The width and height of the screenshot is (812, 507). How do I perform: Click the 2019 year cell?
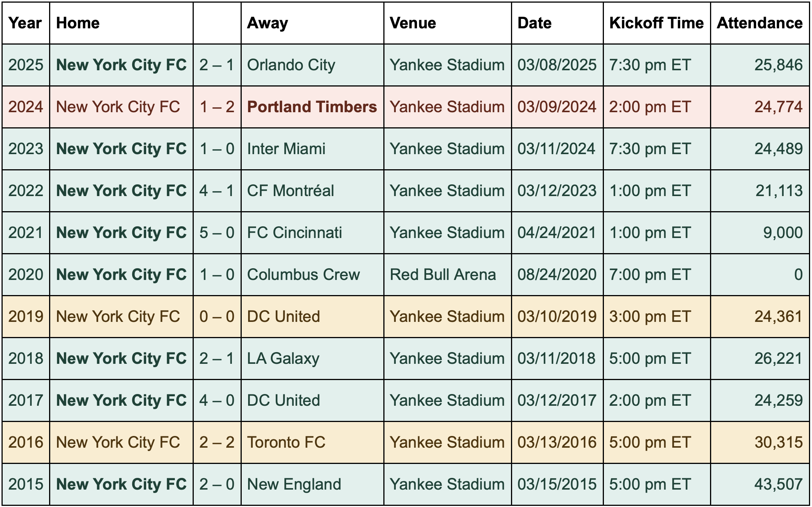click(26, 317)
